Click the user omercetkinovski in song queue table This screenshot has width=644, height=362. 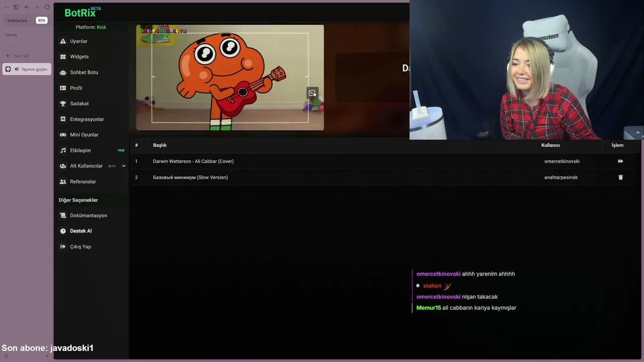pos(561,161)
